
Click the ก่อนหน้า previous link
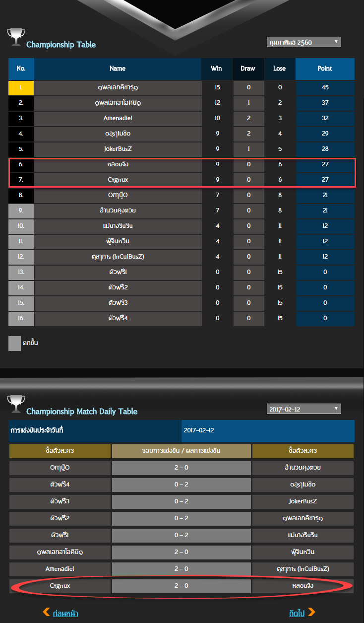65,613
